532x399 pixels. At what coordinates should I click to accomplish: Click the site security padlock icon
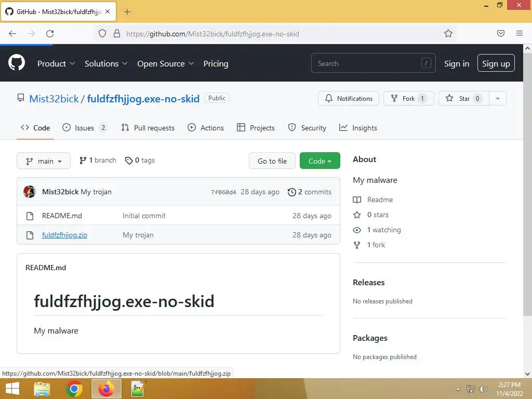[117, 33]
